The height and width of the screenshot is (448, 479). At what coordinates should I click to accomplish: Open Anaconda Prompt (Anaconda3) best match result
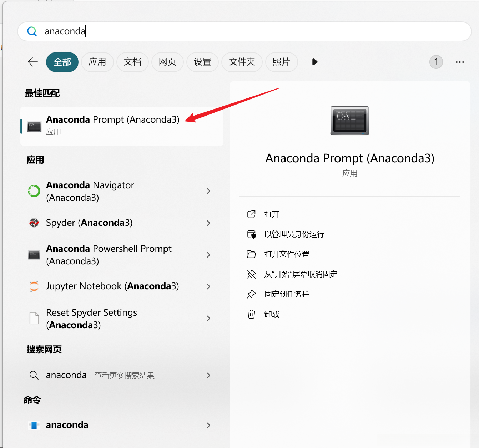coord(122,126)
